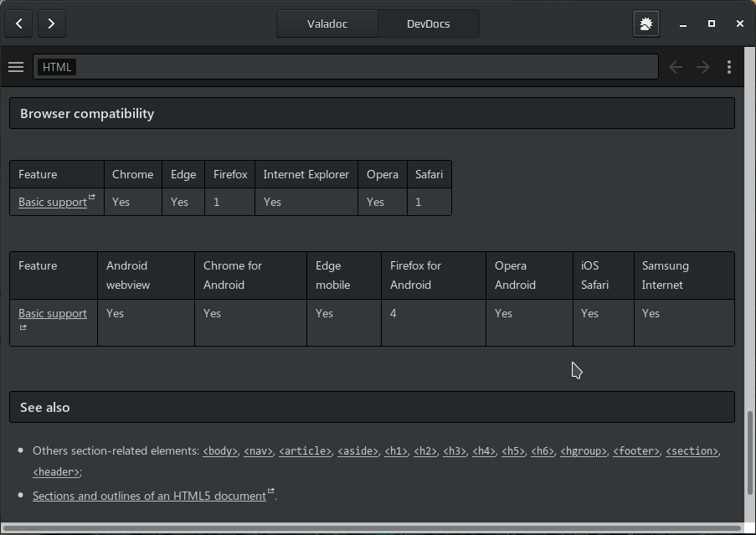756x535 pixels.
Task: Open Basic support link in desktop table
Action: (53, 202)
